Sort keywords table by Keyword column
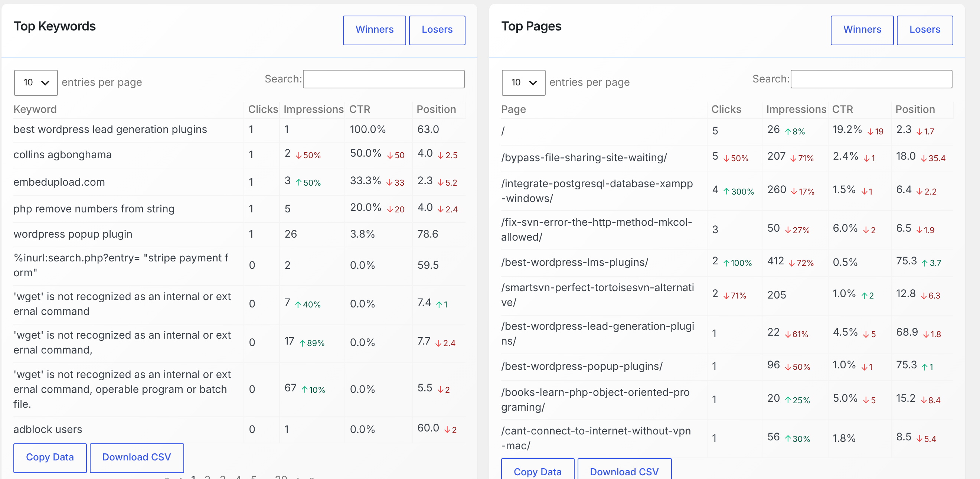 click(x=35, y=110)
